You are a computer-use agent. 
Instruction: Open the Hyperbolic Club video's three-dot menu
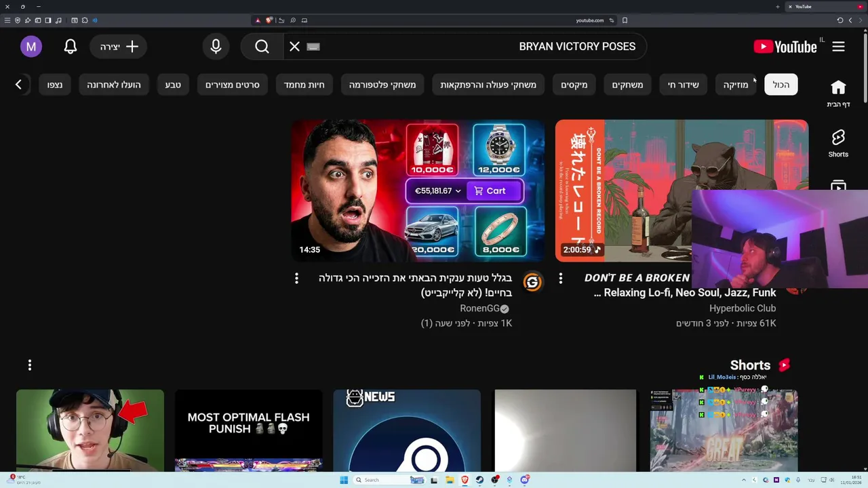[561, 279]
